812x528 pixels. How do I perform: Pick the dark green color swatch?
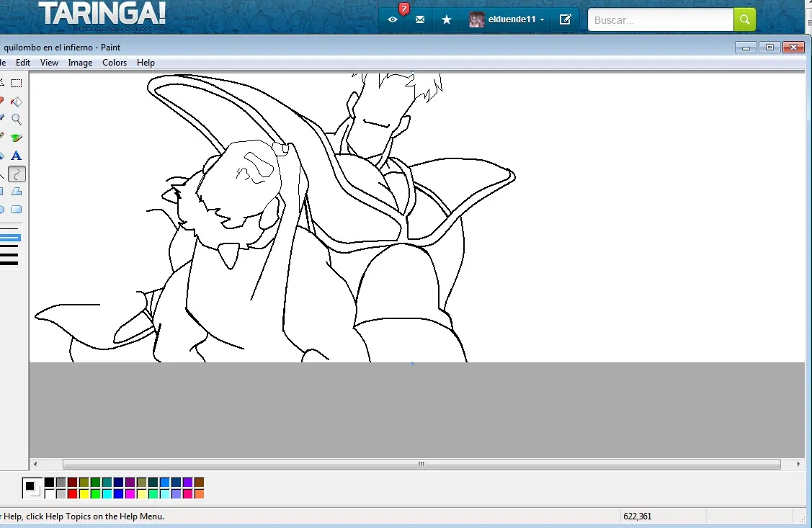click(95, 483)
